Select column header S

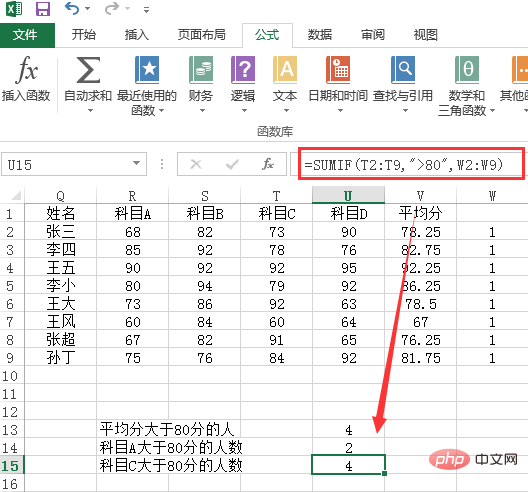[204, 195]
